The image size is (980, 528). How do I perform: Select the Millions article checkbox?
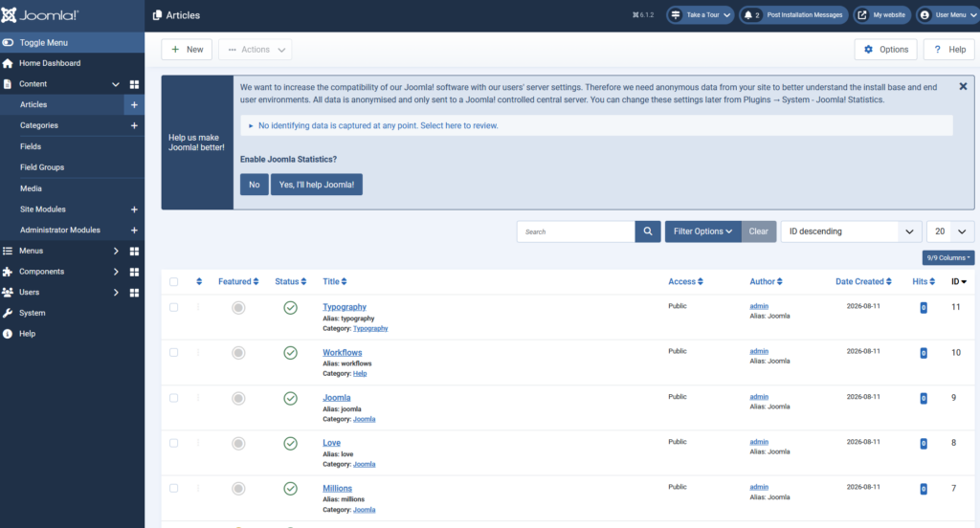[x=174, y=489]
